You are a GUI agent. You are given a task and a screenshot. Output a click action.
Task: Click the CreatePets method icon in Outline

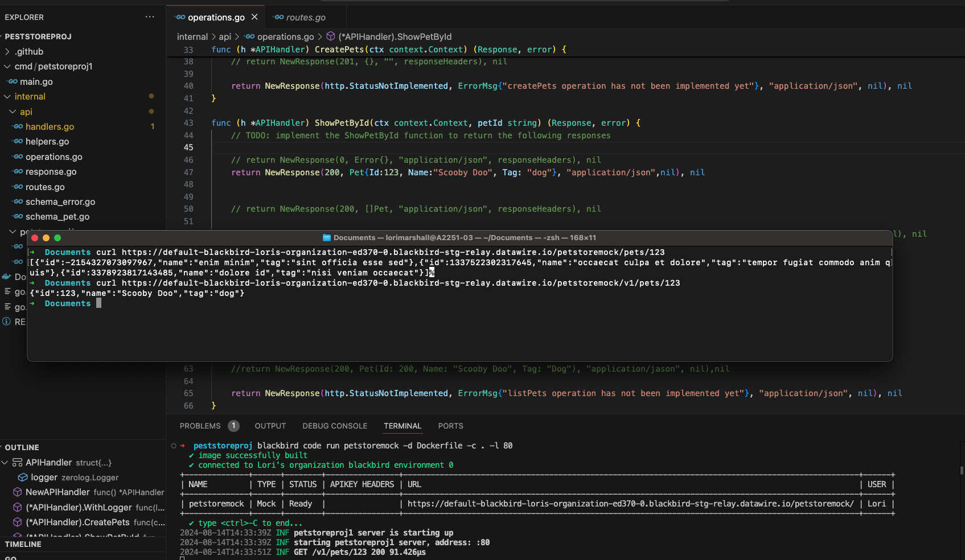tap(18, 522)
